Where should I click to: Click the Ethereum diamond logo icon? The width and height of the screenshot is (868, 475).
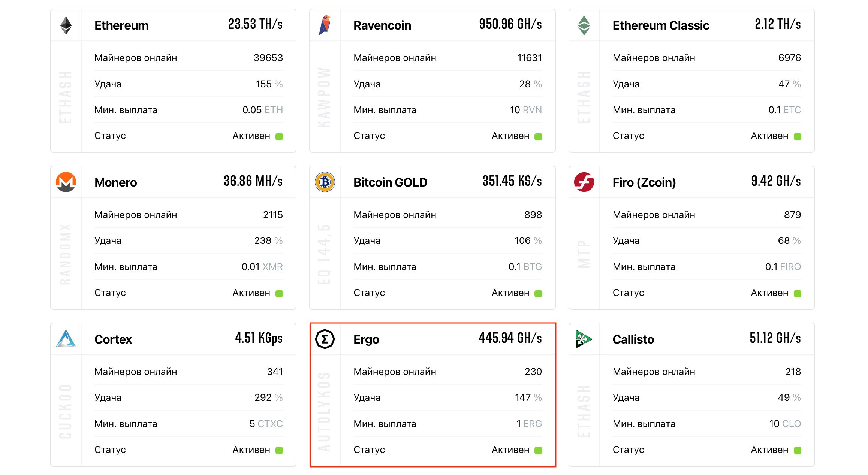click(66, 25)
